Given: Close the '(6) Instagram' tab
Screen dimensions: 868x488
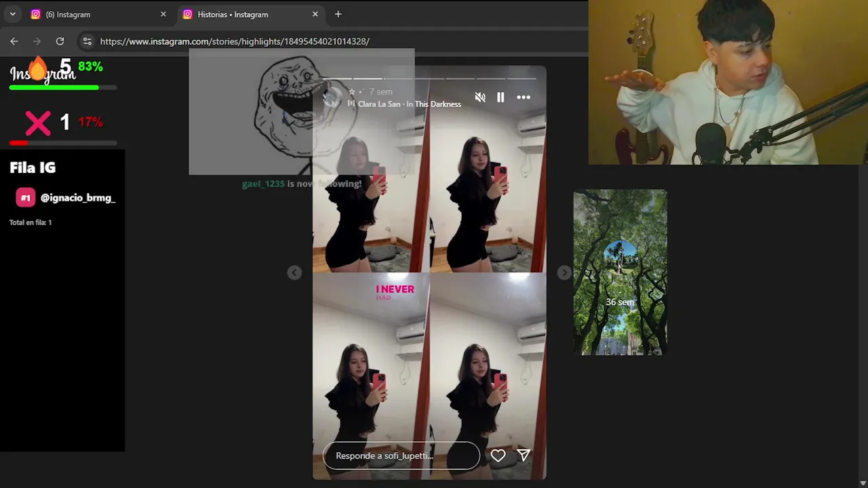Looking at the screenshot, I should tap(163, 14).
